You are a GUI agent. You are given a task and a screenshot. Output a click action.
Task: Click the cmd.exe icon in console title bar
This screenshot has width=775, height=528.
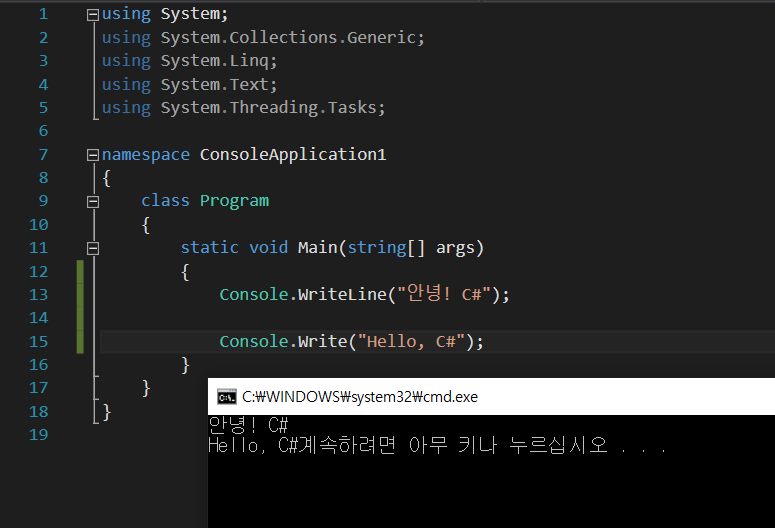pos(227,397)
